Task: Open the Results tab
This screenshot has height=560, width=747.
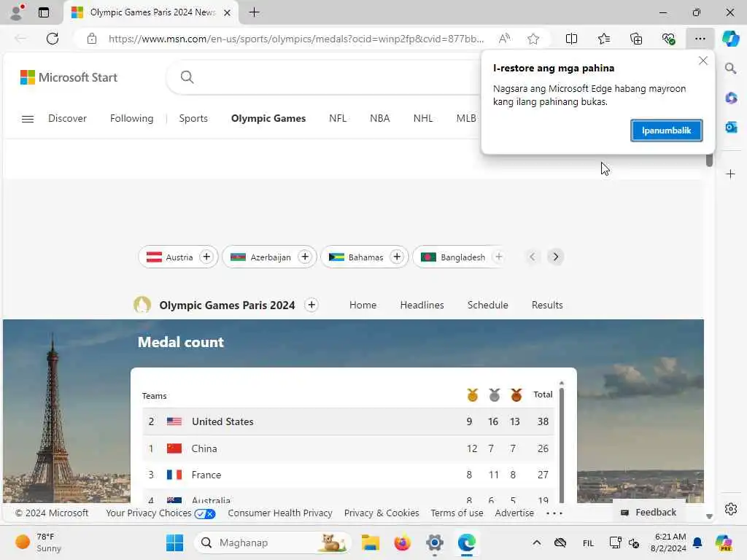Action: 547,305
